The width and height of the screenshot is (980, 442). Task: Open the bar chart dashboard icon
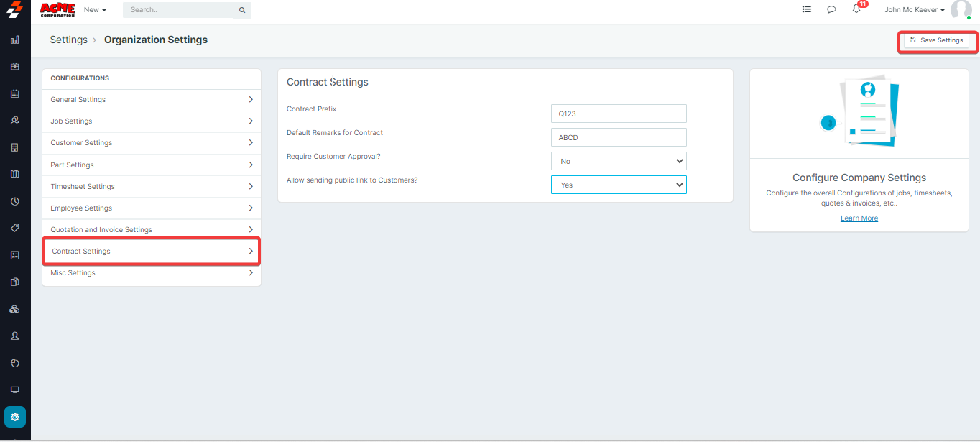click(x=15, y=40)
